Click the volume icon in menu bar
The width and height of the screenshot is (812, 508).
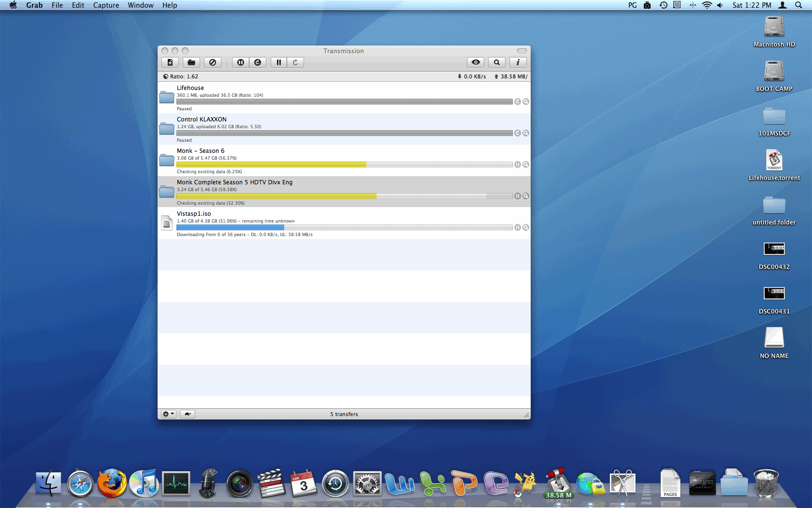point(720,5)
